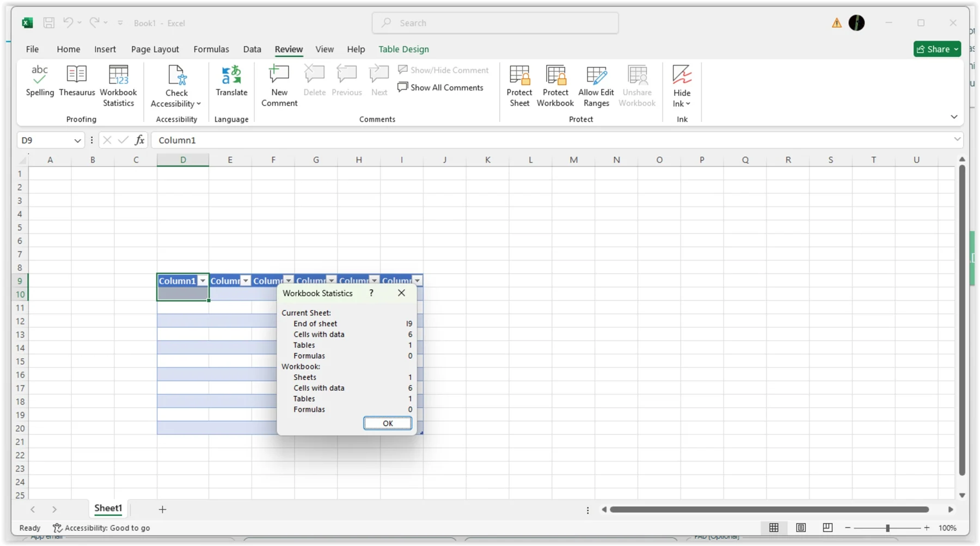Screen dimensions: 980x546
Task: Click the fx Insert Function icon
Action: pyautogui.click(x=140, y=140)
